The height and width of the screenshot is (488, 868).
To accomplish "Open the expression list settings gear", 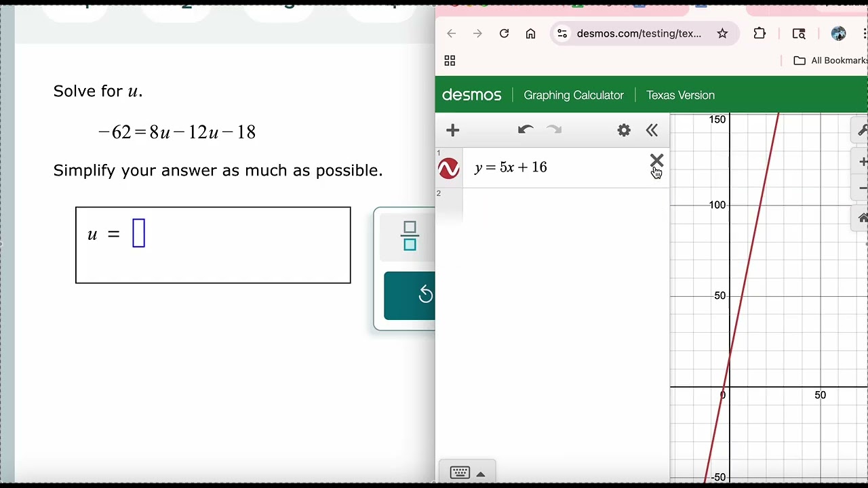I will [x=624, y=130].
